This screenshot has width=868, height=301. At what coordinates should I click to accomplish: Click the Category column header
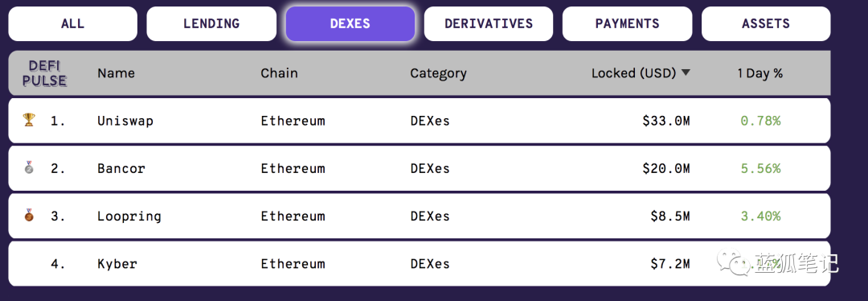pos(438,73)
